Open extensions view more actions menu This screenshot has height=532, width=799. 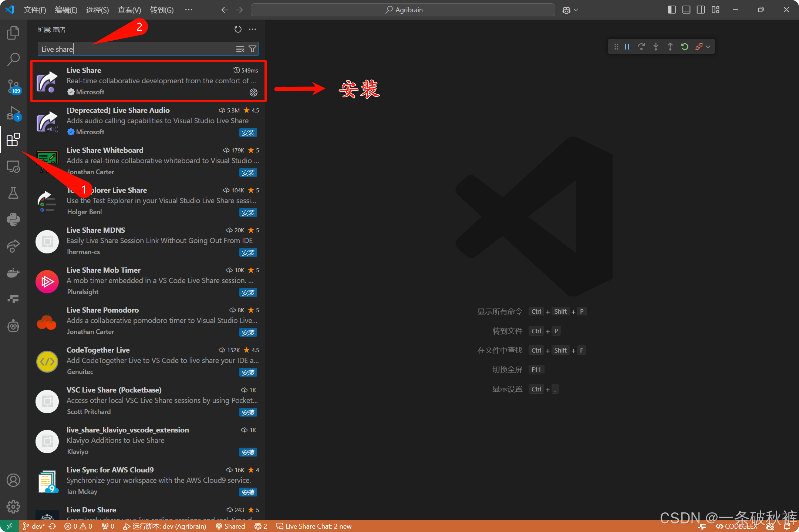pos(253,29)
